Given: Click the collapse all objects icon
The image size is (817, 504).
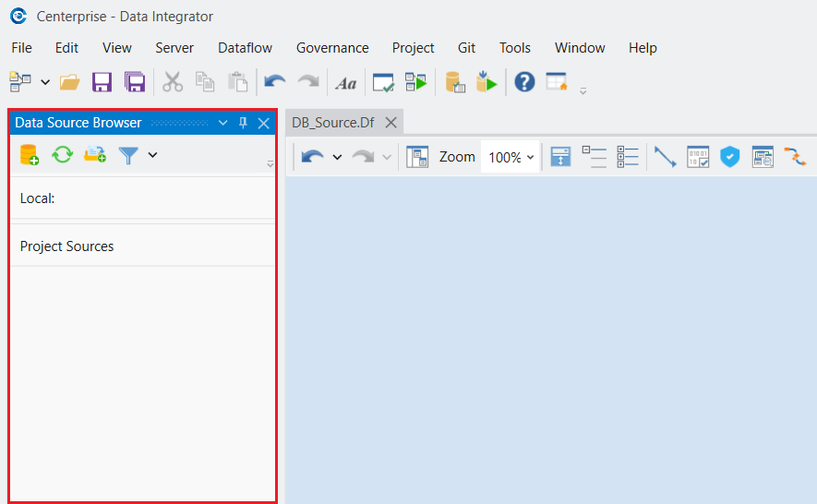Looking at the screenshot, I should 594,156.
